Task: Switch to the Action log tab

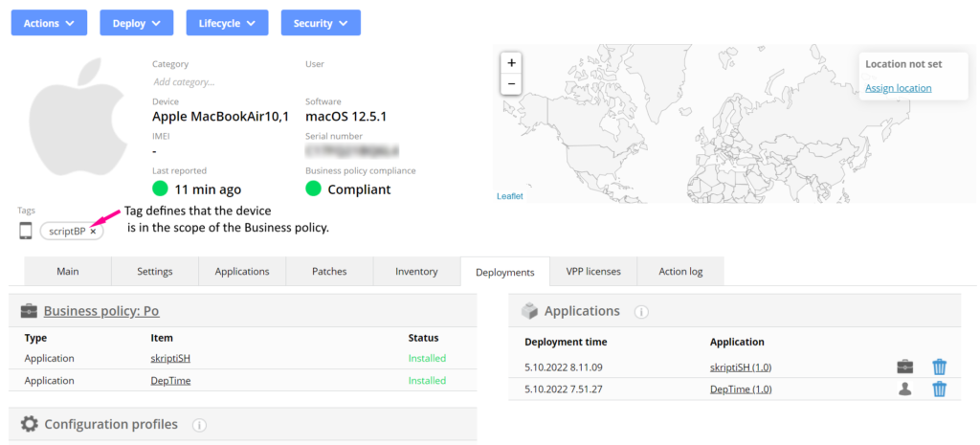Action: (680, 272)
